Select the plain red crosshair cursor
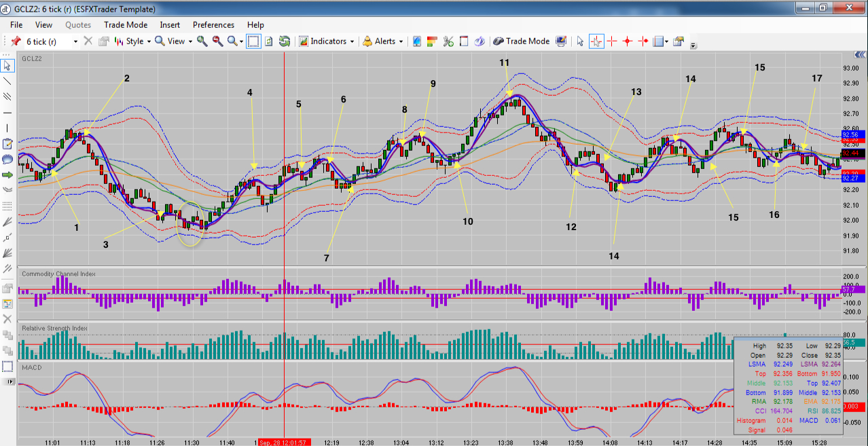 [x=612, y=41]
